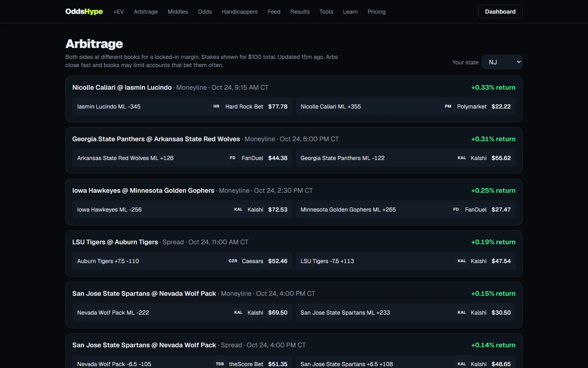Open the Tools menu item
588x368 pixels.
326,11
